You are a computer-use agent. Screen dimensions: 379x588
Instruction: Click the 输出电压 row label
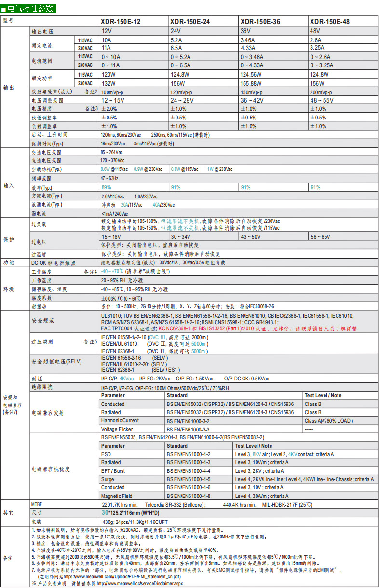click(x=42, y=31)
